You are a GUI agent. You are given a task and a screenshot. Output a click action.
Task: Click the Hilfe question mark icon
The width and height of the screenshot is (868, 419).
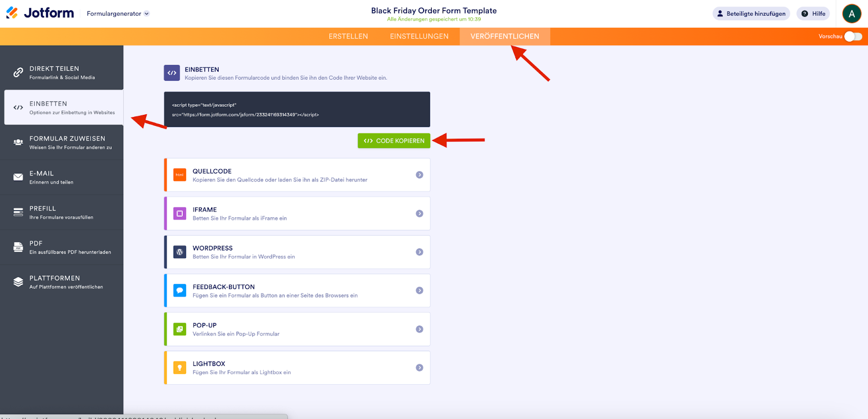coord(805,14)
